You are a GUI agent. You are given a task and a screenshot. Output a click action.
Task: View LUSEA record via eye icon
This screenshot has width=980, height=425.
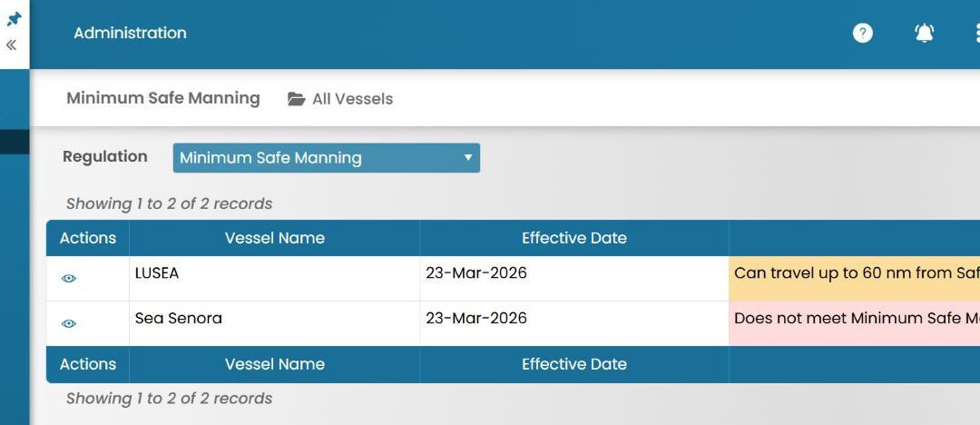[69, 279]
